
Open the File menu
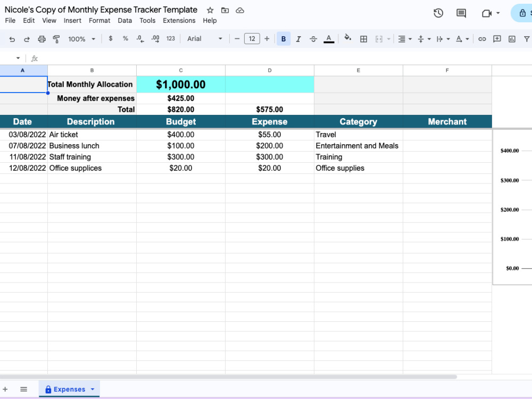coord(10,21)
